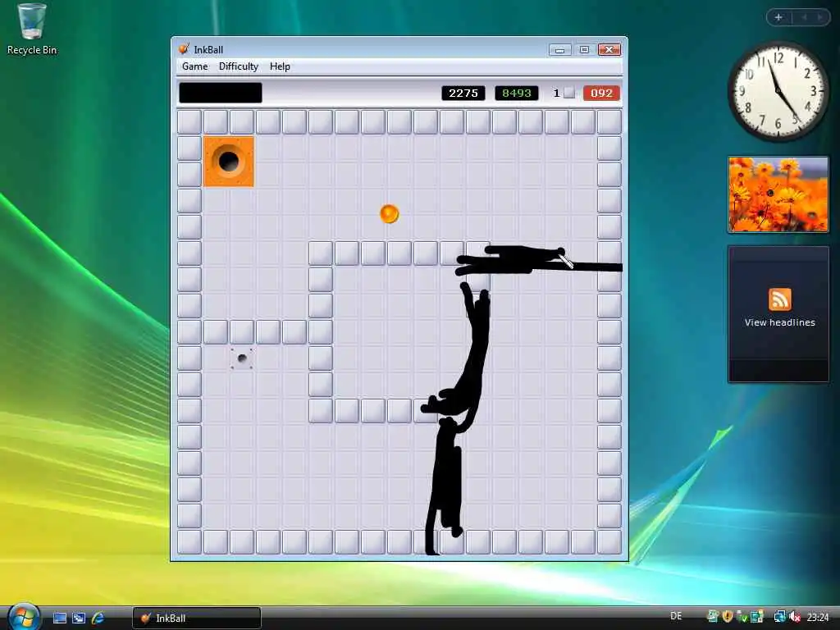Open the Game menu
Image resolution: width=840 pixels, height=630 pixels.
coord(194,66)
